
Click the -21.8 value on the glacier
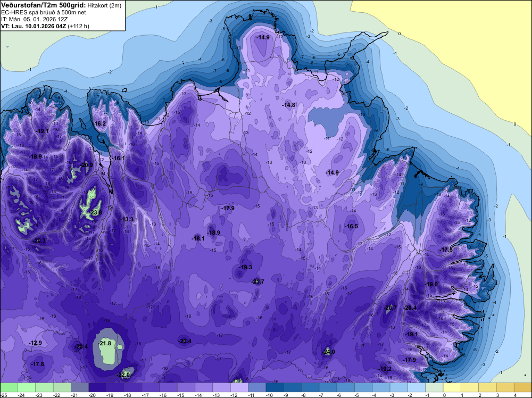[105, 343]
